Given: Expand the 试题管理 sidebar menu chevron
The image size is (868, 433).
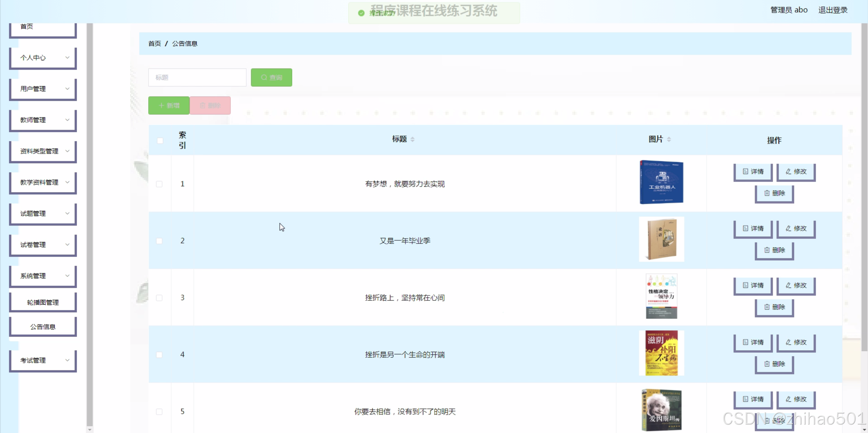Looking at the screenshot, I should pyautogui.click(x=67, y=213).
